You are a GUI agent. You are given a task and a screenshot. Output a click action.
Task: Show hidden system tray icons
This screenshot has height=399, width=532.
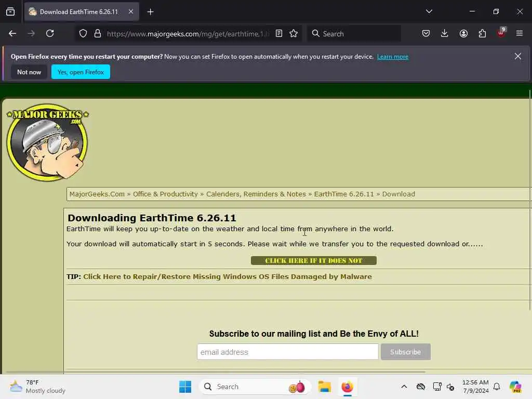(x=404, y=387)
